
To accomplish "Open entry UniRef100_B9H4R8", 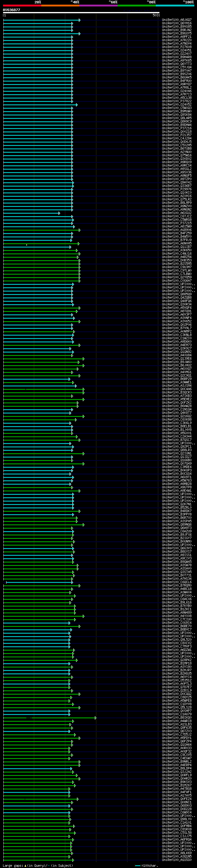I will point(177,57).
